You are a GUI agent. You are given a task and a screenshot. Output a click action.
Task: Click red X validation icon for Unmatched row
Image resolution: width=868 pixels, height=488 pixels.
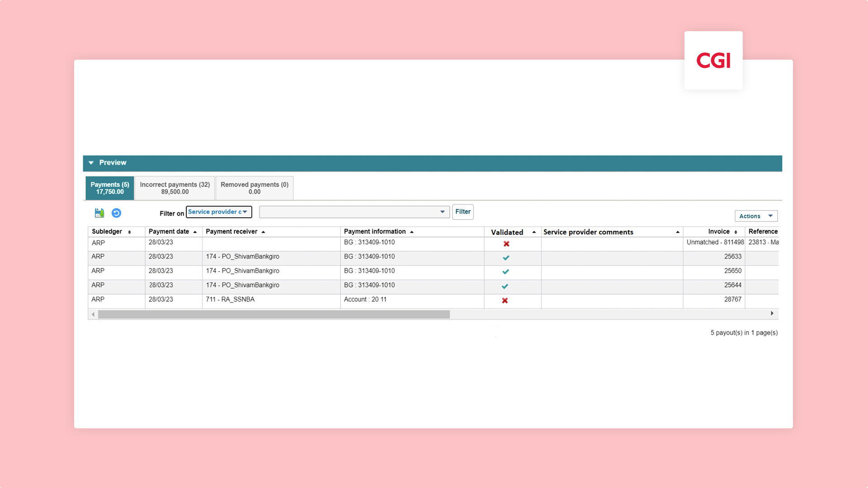coord(506,244)
